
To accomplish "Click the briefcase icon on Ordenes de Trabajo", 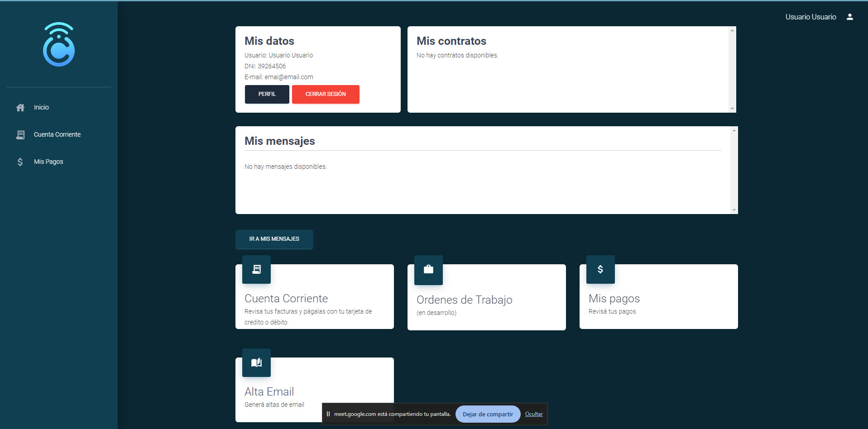I will pos(428,270).
